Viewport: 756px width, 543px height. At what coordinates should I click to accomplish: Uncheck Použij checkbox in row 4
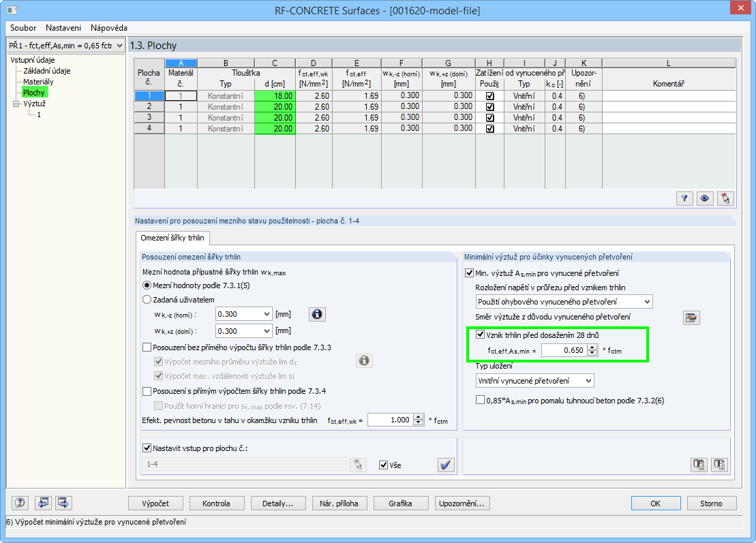490,129
